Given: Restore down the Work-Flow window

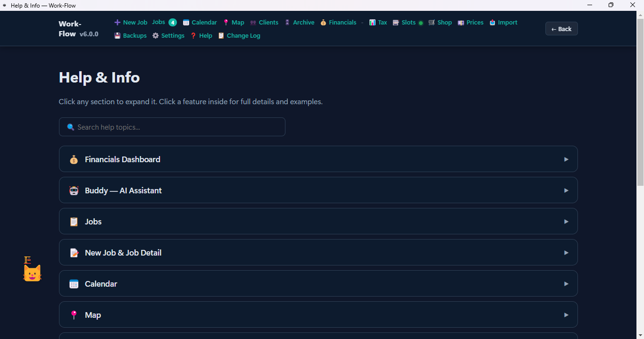Looking at the screenshot, I should (x=611, y=5).
